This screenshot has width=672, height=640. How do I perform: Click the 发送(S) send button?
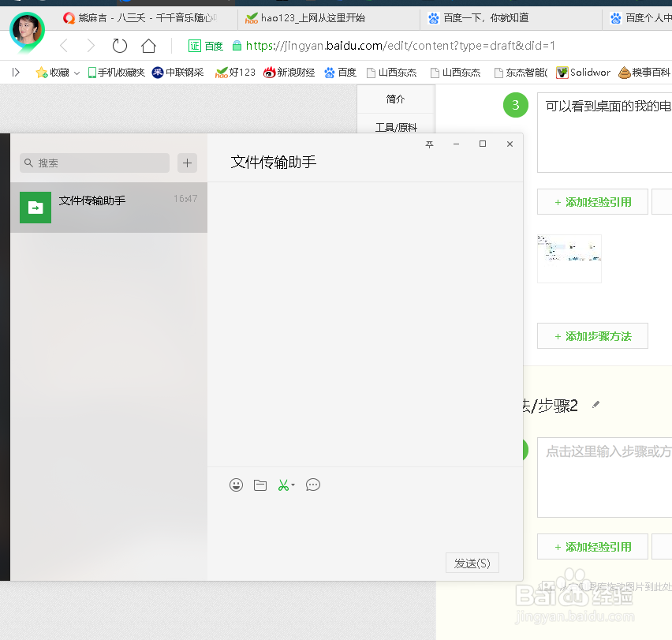472,563
